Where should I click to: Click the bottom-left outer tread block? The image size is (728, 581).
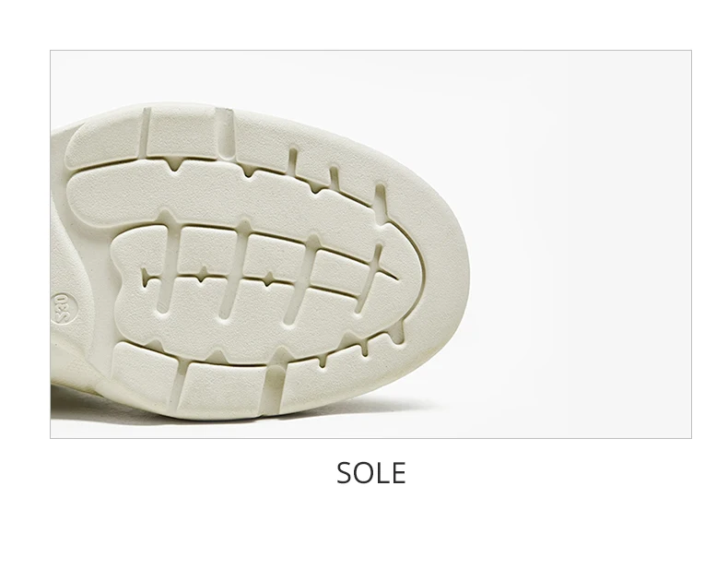pos(145,370)
